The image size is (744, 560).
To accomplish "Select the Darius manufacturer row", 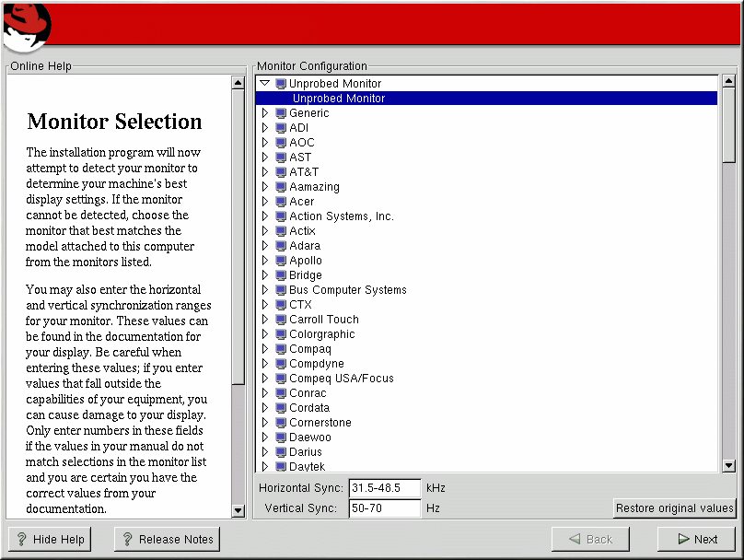I will click(486, 452).
